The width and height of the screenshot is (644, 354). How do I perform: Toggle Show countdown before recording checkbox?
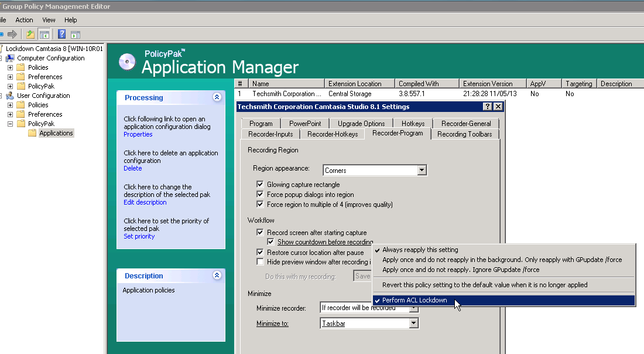pos(270,241)
